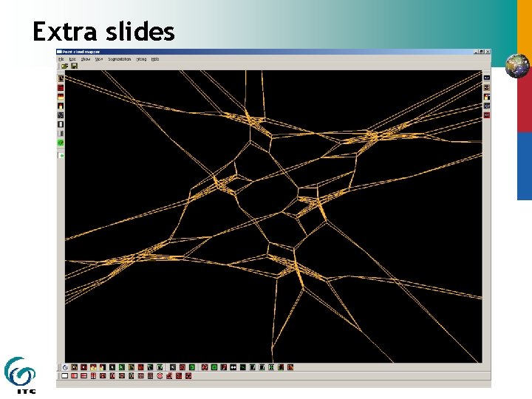
Task: Open the Fitting menu
Action: (x=141, y=59)
